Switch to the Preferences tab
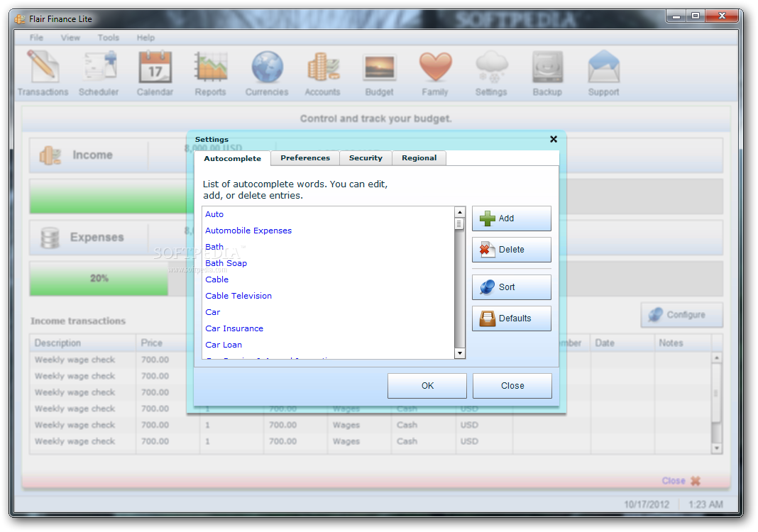This screenshot has width=758, height=532. [x=305, y=158]
